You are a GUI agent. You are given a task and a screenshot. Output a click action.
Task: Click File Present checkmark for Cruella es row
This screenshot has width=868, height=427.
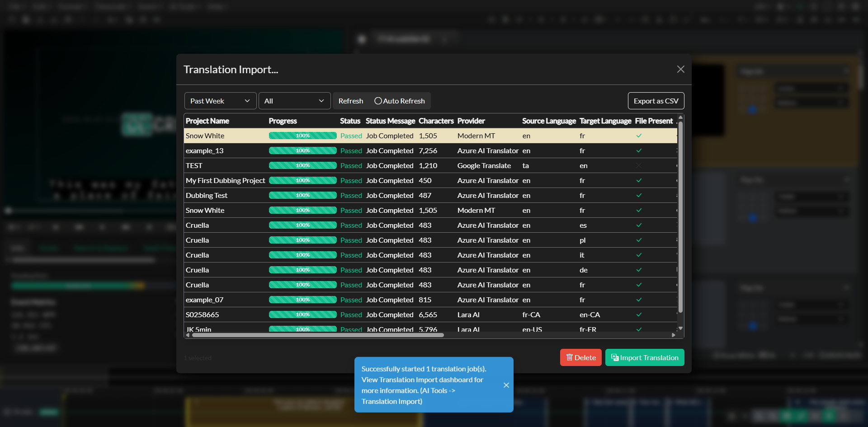639,225
